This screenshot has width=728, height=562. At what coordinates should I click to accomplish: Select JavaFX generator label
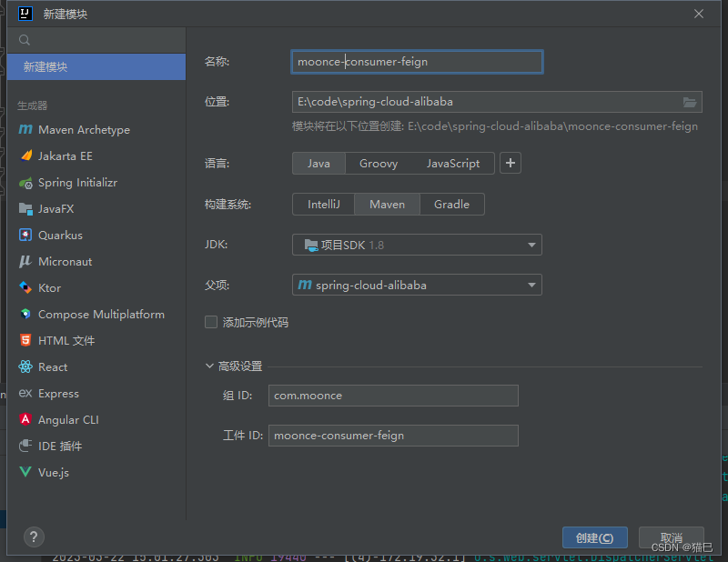[x=56, y=209]
